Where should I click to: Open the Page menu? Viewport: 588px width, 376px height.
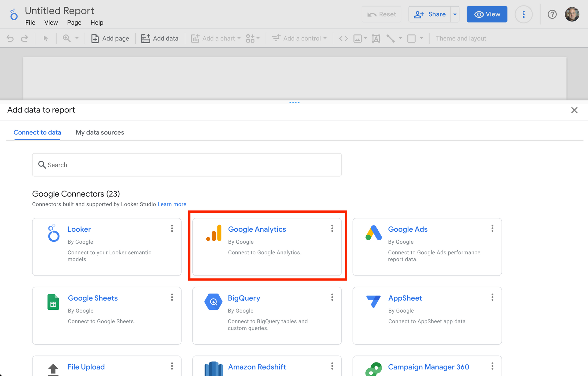pyautogui.click(x=74, y=23)
